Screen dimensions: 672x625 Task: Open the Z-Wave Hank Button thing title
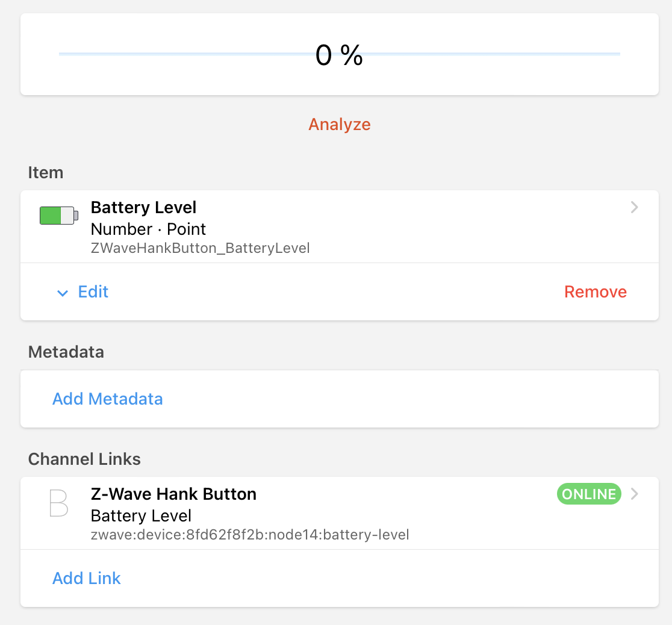click(173, 494)
